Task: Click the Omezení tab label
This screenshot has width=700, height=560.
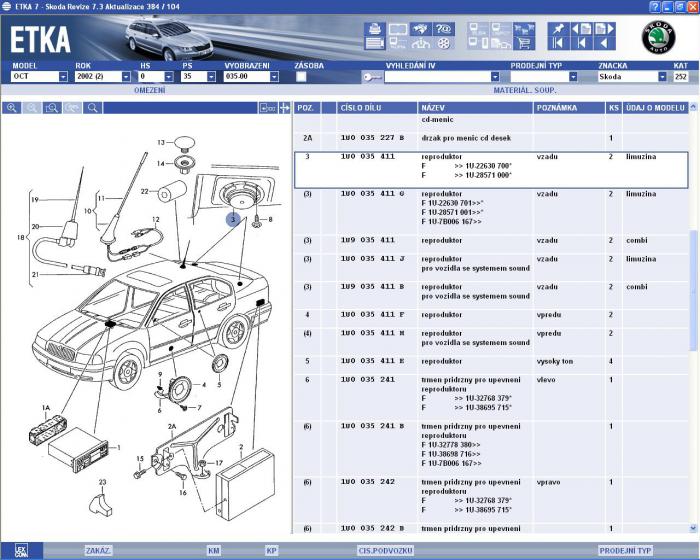Action: tap(149, 90)
